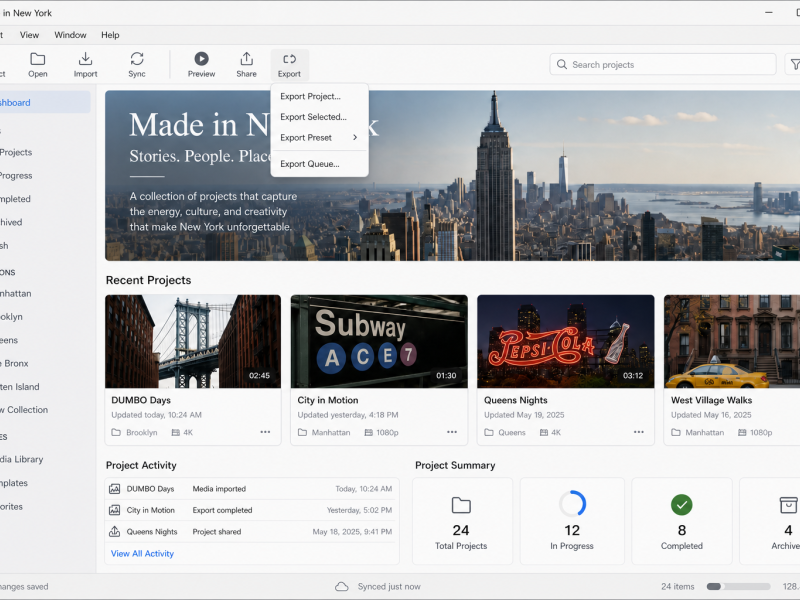Click the share icon for Queens Nights activity
The height and width of the screenshot is (600, 800).
[114, 531]
